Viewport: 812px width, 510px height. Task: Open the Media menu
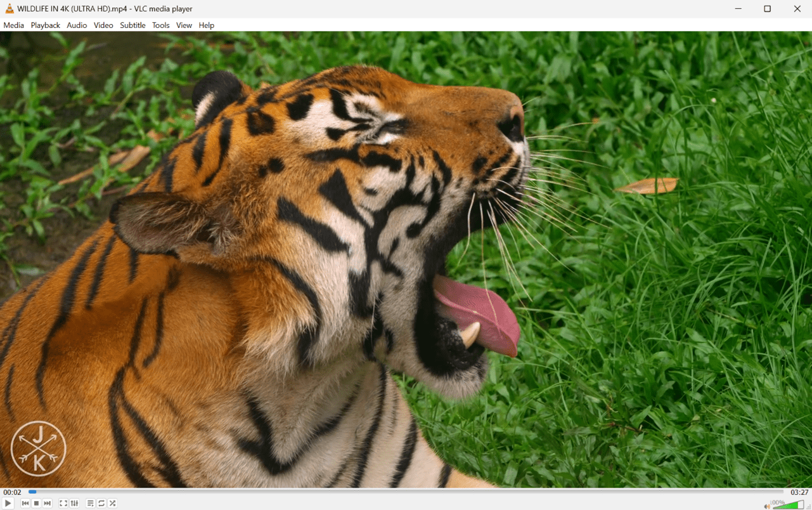13,25
